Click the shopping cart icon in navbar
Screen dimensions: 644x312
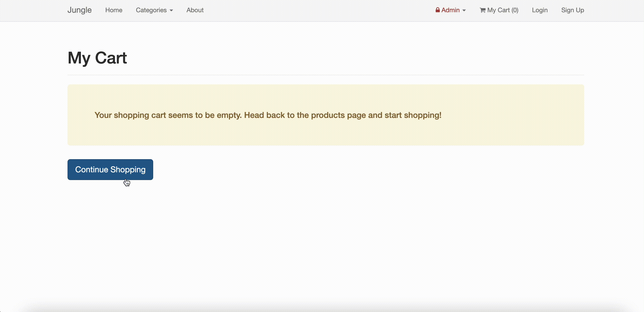pos(483,10)
